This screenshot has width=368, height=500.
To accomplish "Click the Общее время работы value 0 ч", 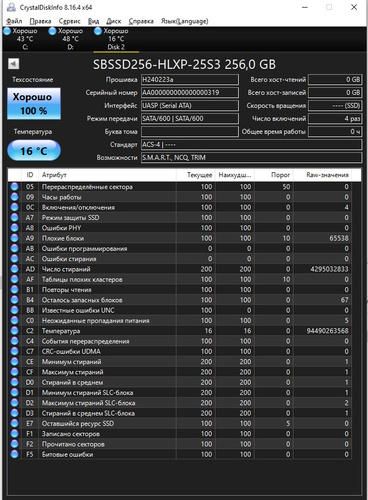I will (335, 132).
